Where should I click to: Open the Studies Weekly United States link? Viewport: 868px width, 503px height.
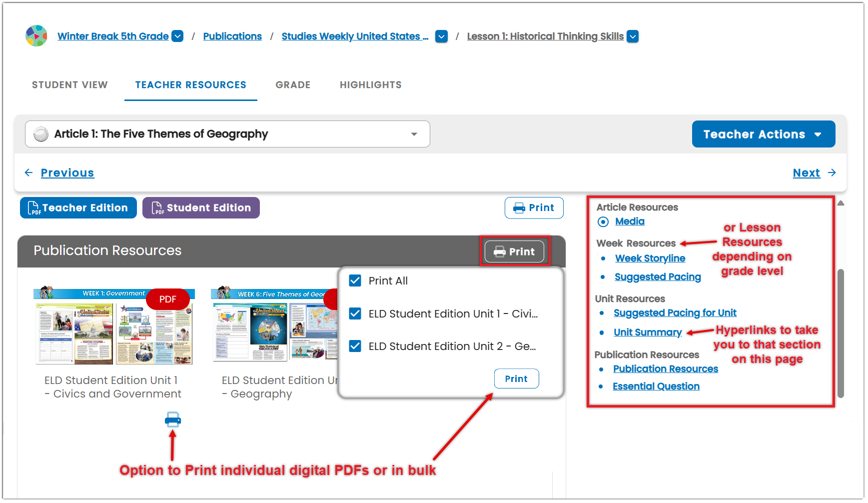pyautogui.click(x=355, y=36)
